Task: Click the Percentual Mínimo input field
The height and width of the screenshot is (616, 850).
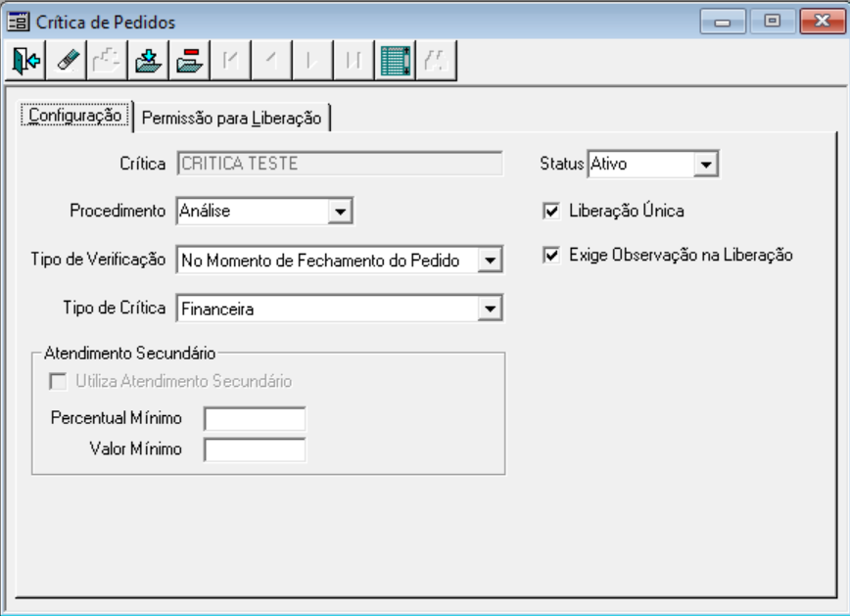Action: pos(255,419)
